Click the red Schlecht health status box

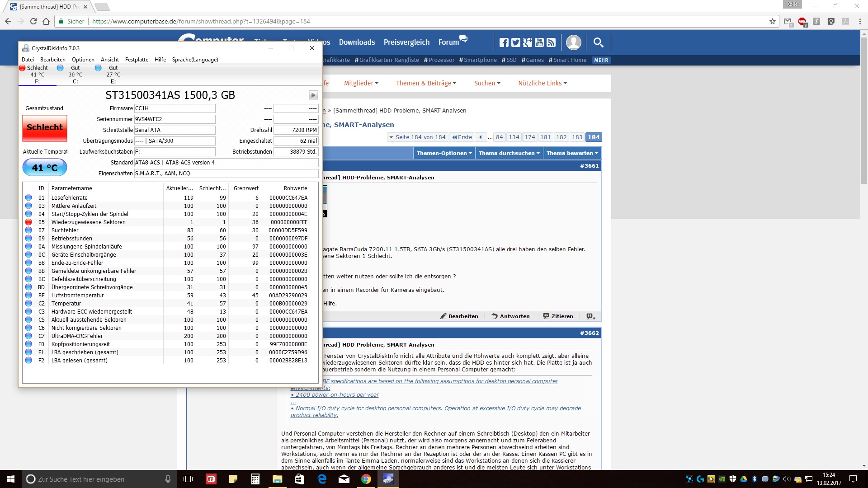coord(45,128)
